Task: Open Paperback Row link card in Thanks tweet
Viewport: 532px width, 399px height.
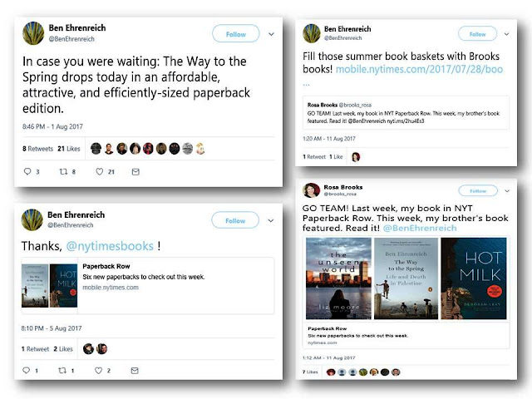Action: (148, 286)
